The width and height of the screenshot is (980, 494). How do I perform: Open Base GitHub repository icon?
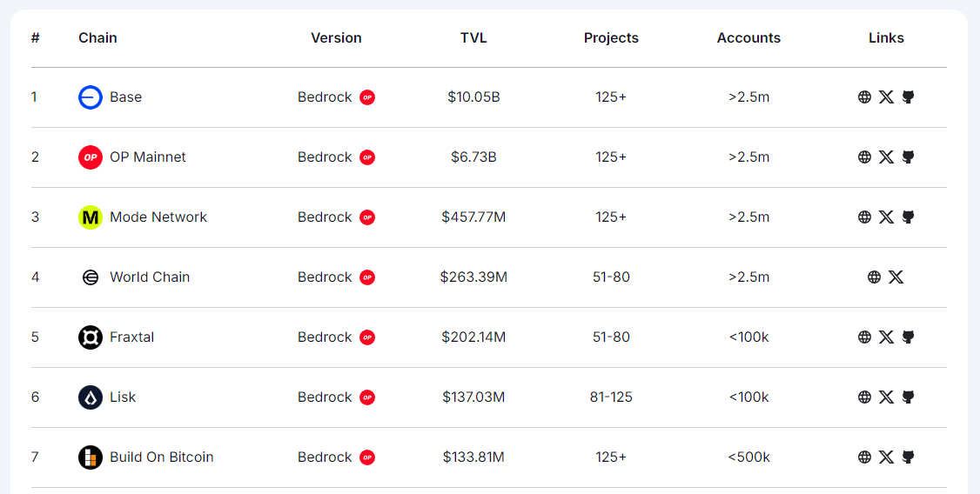pos(908,97)
